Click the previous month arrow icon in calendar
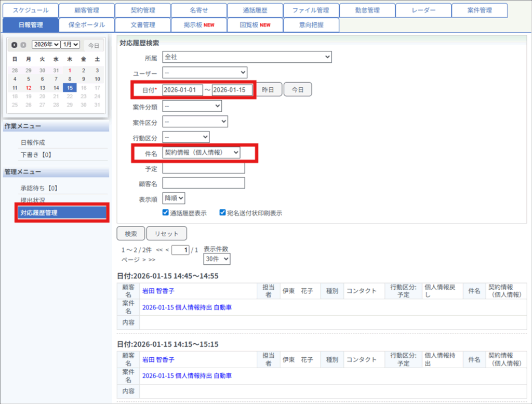 pyautogui.click(x=14, y=46)
